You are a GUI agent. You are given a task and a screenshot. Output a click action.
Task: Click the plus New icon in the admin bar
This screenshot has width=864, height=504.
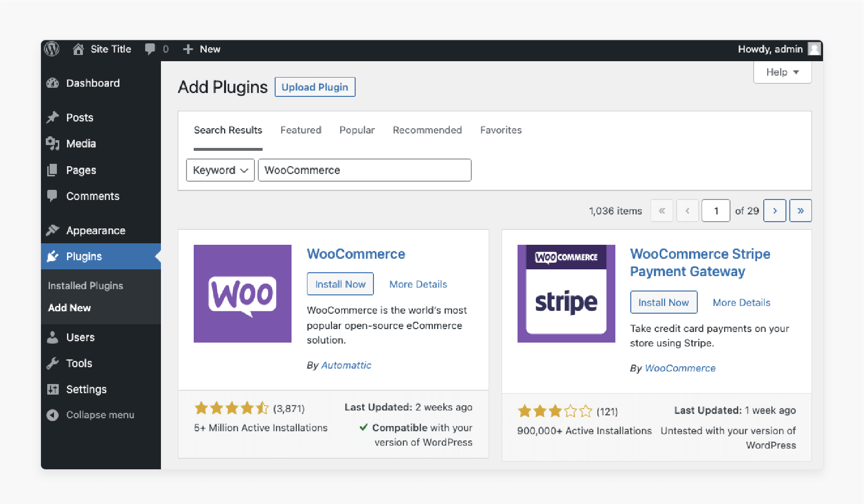pyautogui.click(x=188, y=49)
